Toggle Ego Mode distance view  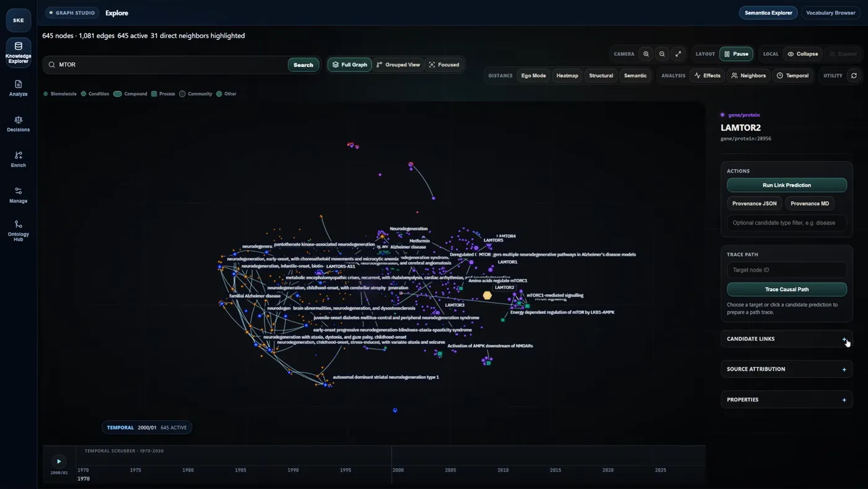533,76
